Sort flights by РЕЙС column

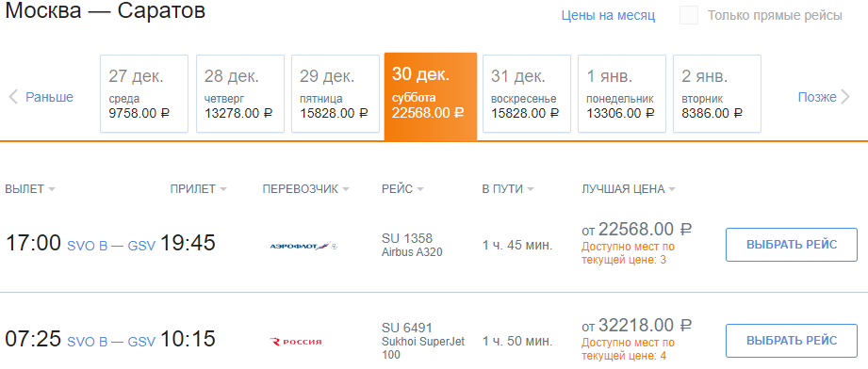pos(402,189)
